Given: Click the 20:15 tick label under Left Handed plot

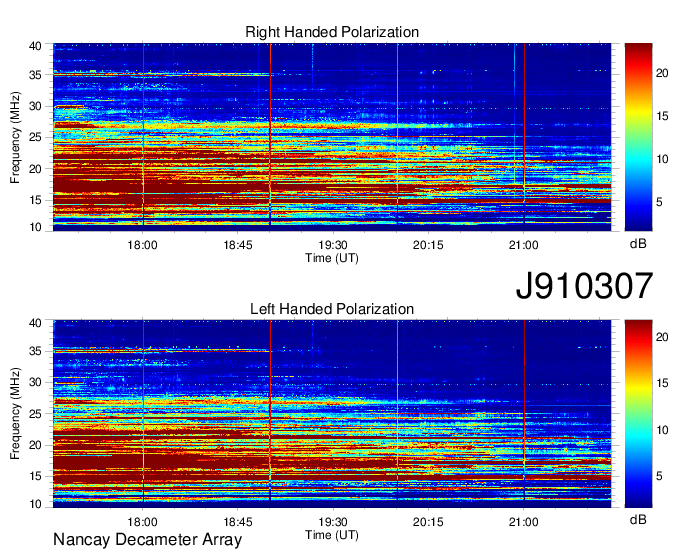Looking at the screenshot, I should 428,522.
